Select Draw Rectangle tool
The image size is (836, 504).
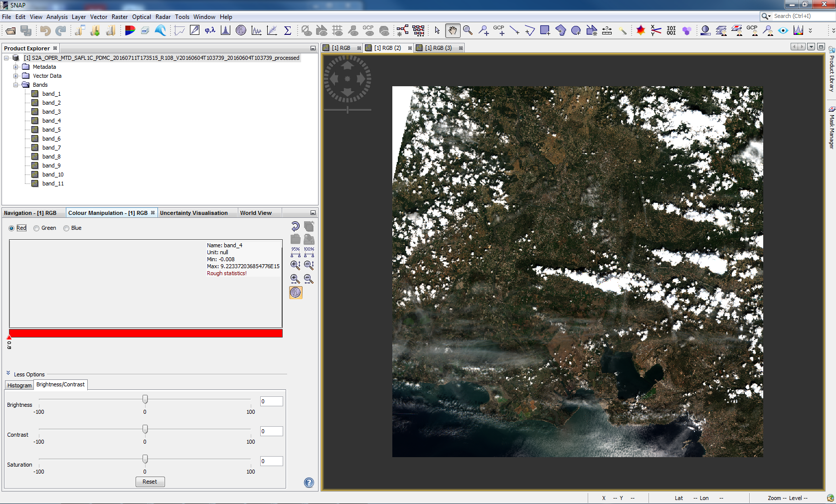(545, 31)
